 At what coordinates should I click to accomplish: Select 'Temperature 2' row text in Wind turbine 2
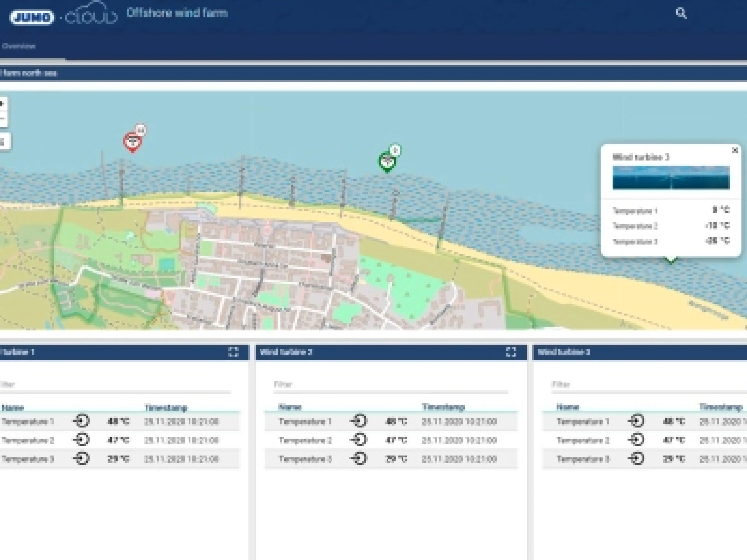[x=305, y=440]
